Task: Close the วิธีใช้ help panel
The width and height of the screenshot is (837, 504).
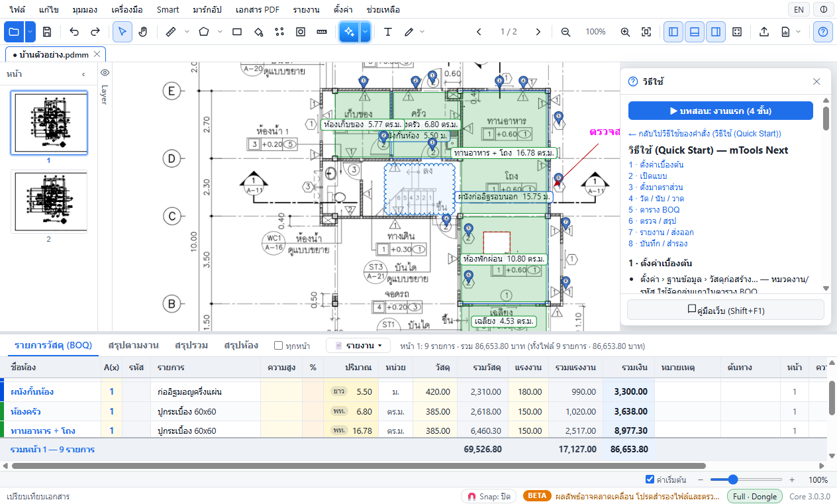Action: pos(816,81)
